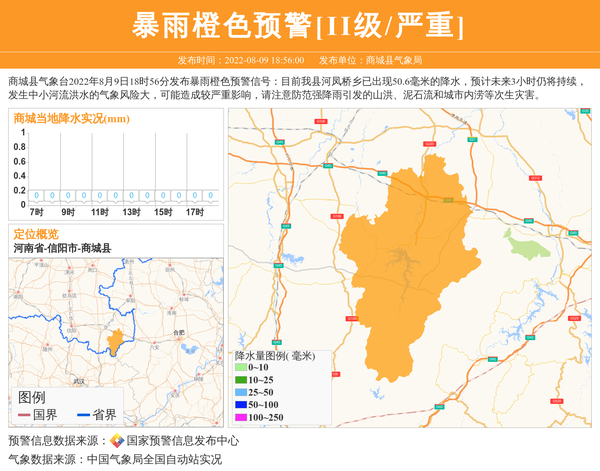Screen dimensions: 600x471
Task: Click the 定位概览 heading
Action: (36, 234)
